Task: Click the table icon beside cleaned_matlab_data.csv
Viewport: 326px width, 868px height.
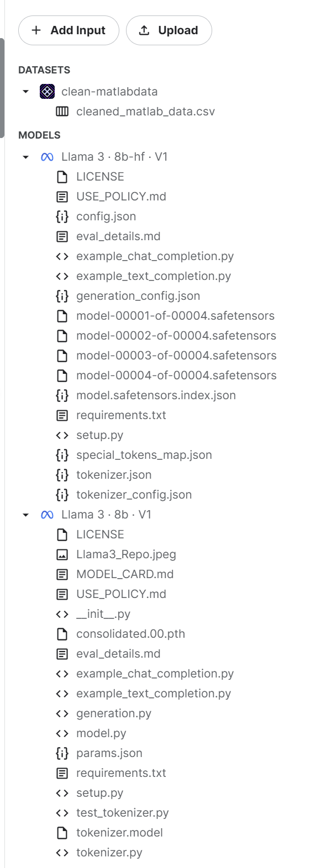Action: (x=64, y=112)
